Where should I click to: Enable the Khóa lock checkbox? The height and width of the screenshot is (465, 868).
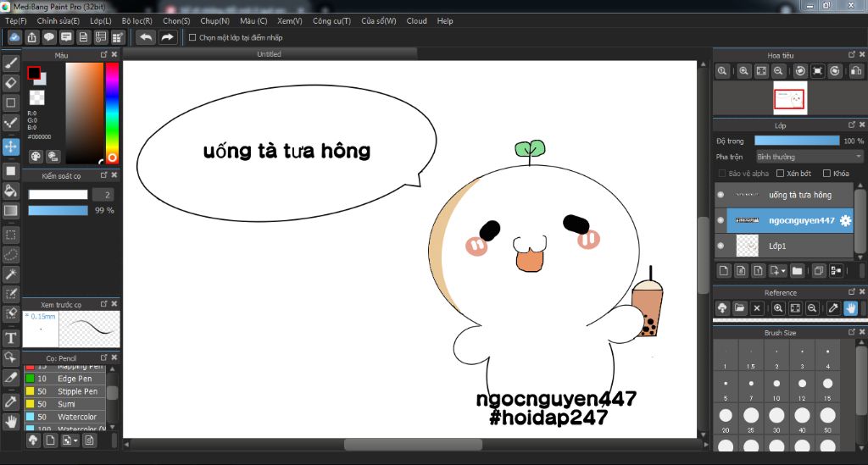pyautogui.click(x=826, y=174)
